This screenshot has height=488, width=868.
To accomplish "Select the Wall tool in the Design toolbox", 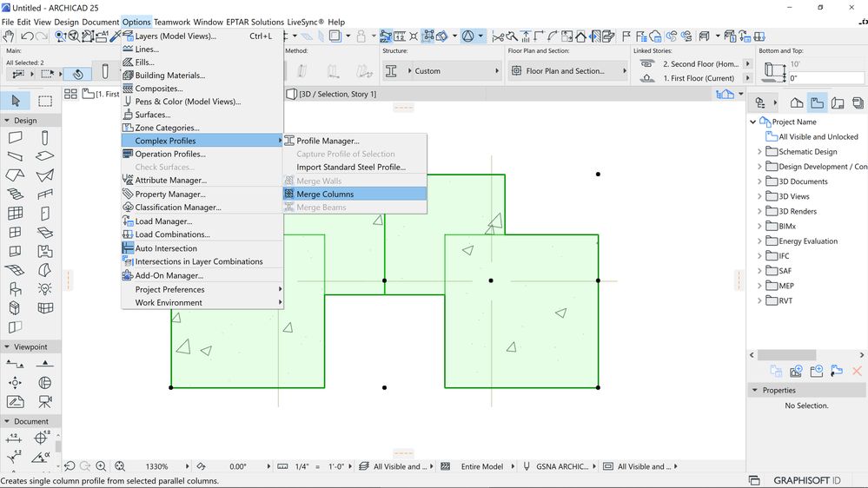I will tap(15, 137).
